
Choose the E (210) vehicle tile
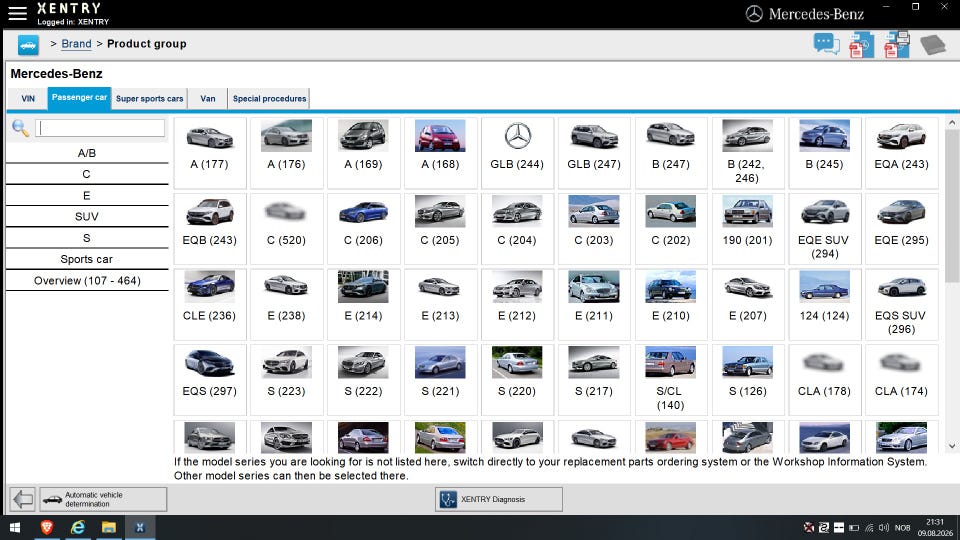click(x=671, y=304)
